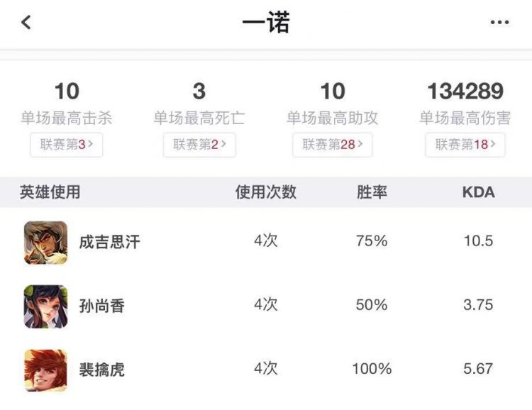This screenshot has height=410, width=532.
Task: Open 成吉思汗 hero avatar
Action: (45, 243)
